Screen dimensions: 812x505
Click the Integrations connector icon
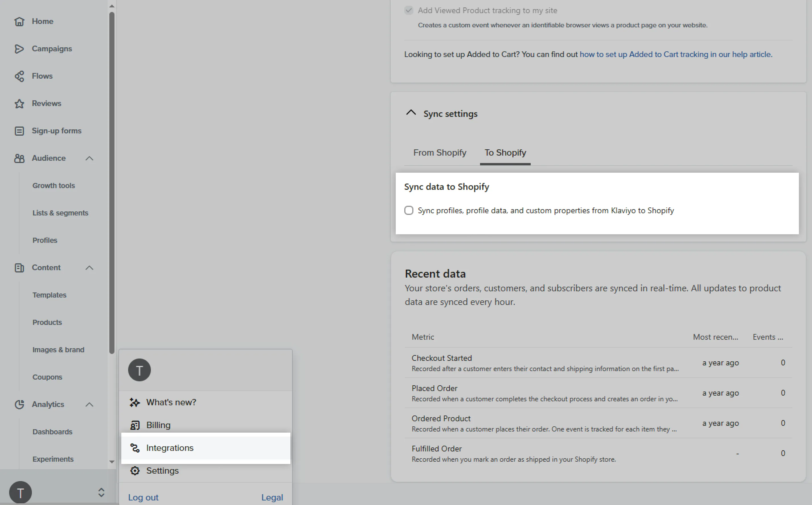click(x=135, y=448)
